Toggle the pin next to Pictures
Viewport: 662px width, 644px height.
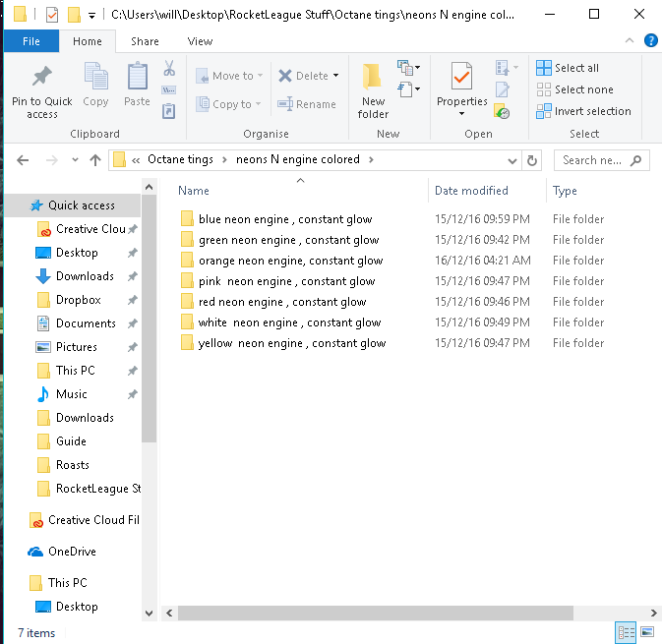(133, 347)
